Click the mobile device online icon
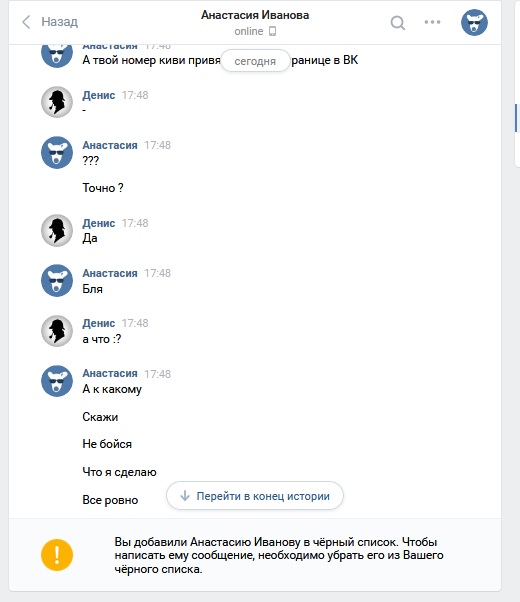Image resolution: width=520 pixels, height=602 pixels. click(272, 31)
